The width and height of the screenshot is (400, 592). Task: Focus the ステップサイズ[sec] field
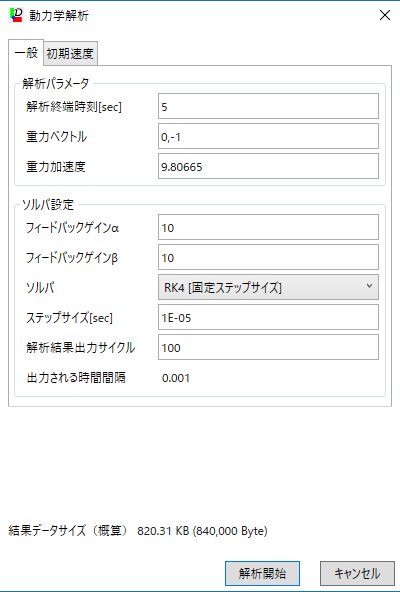tap(268, 318)
